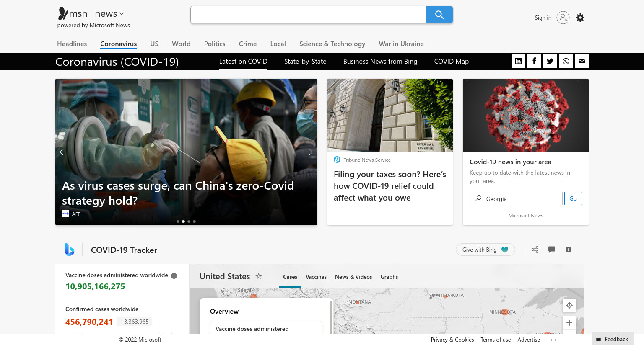Click the blue search magnifier button
This screenshot has width=644, height=345.
click(439, 15)
